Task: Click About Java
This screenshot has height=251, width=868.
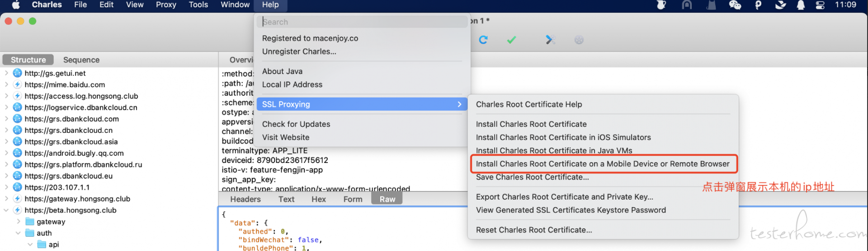Action: [282, 71]
